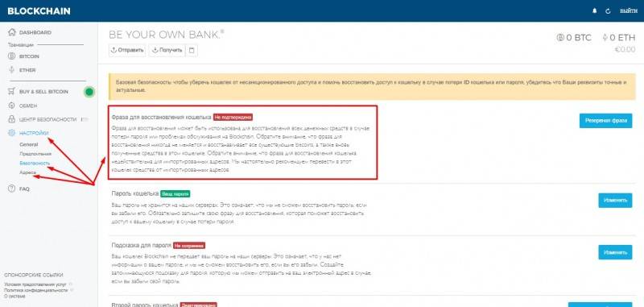Open the Bitcoin transactions section

click(x=24, y=56)
